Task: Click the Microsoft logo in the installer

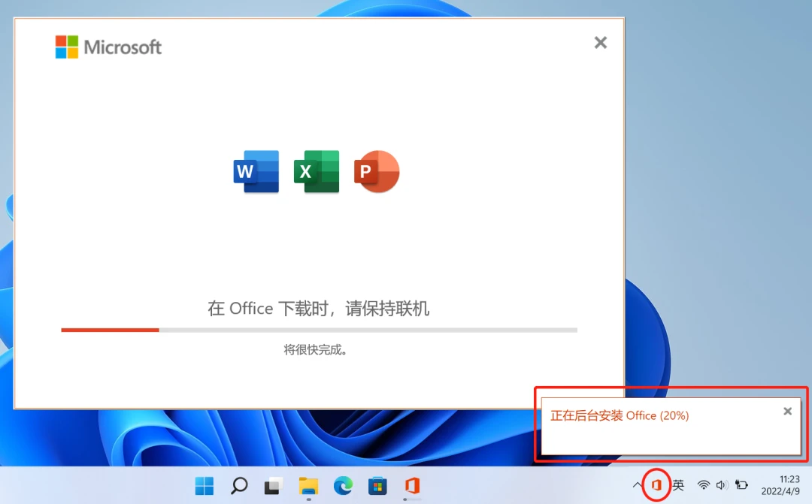Action: [x=108, y=47]
